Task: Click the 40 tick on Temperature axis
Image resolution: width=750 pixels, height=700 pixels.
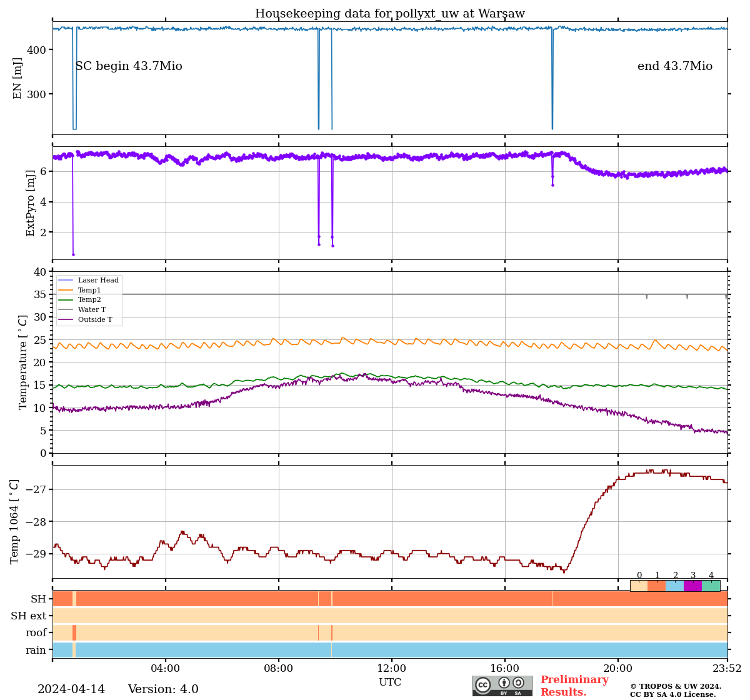Action: [x=41, y=272]
